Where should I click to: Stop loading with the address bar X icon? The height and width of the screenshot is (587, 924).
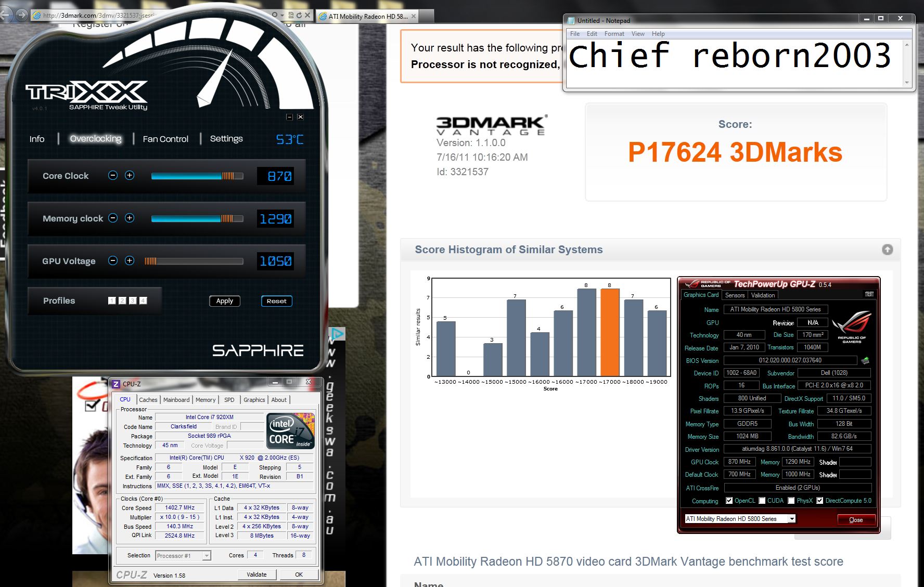(x=307, y=15)
